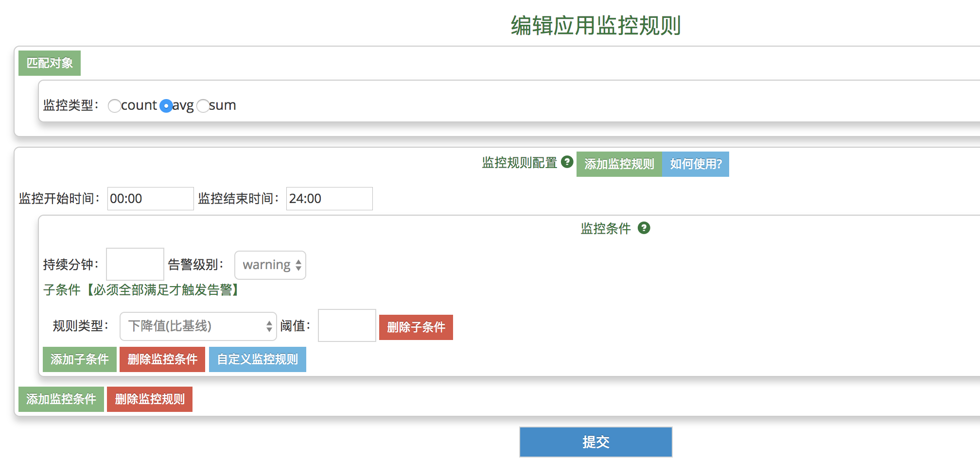Click the 匹配对象 label
980x476 pixels.
[x=49, y=63]
